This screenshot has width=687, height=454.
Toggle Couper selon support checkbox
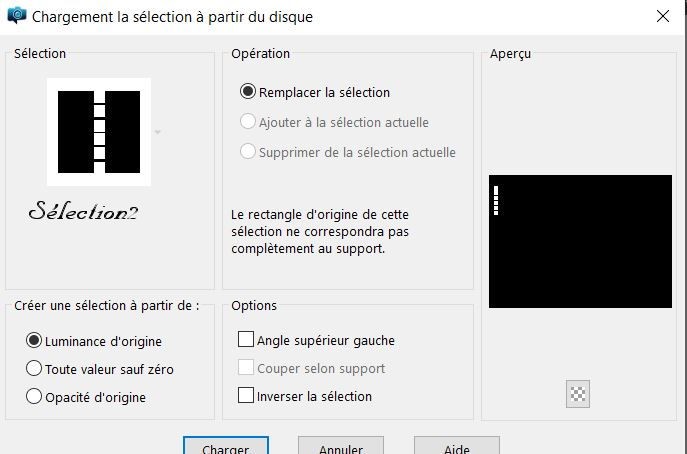coord(246,368)
